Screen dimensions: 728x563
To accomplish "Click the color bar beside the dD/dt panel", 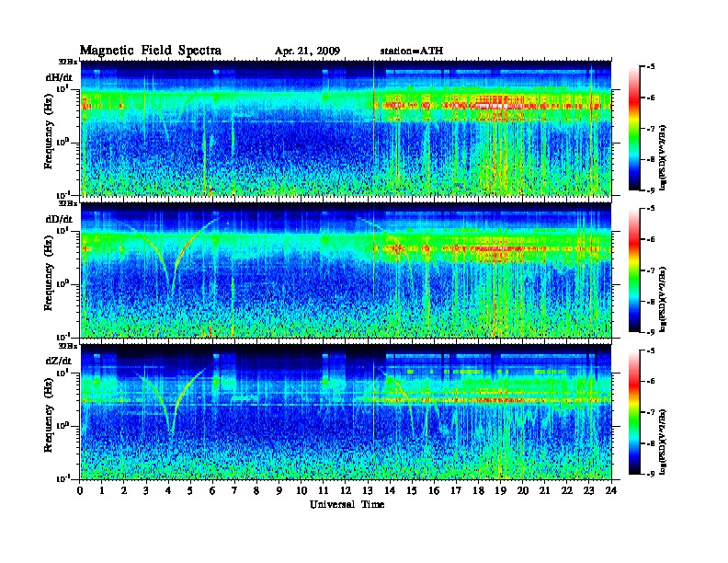I will click(x=634, y=270).
